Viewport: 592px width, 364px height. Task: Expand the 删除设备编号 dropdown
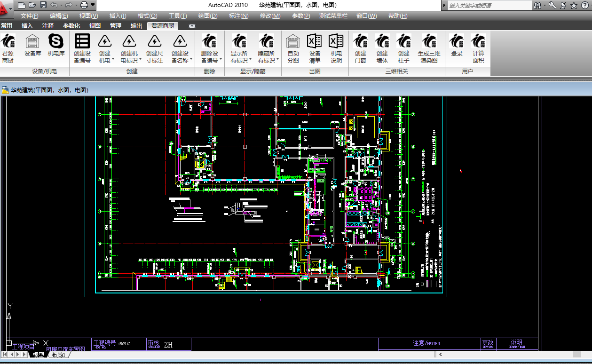point(221,60)
